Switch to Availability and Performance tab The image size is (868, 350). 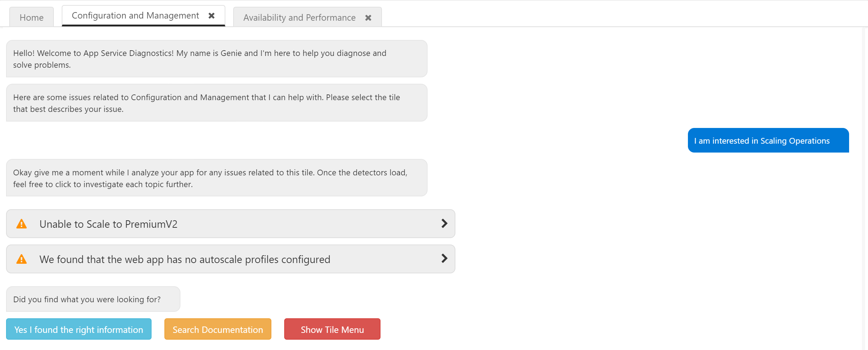(299, 17)
